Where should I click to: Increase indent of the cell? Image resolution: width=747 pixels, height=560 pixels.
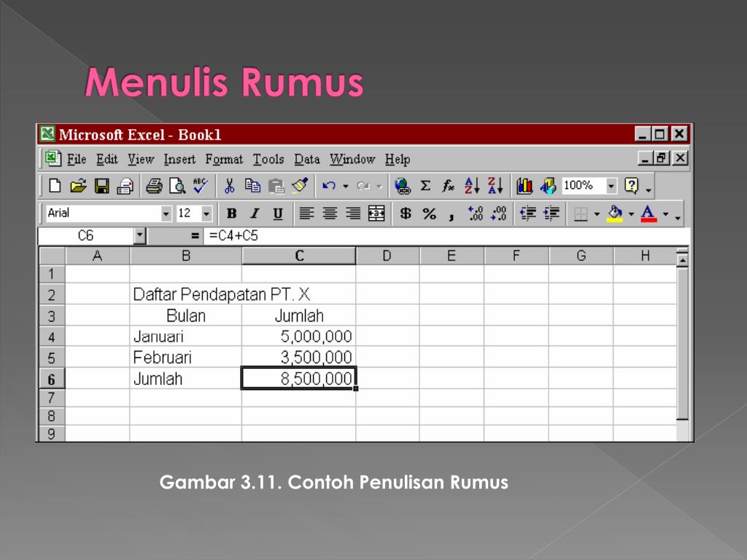(551, 214)
